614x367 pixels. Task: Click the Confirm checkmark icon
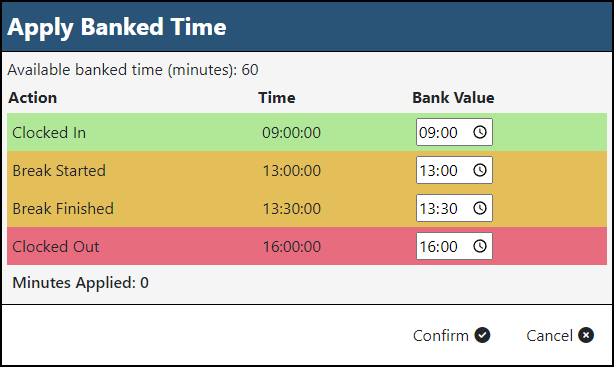tap(482, 335)
